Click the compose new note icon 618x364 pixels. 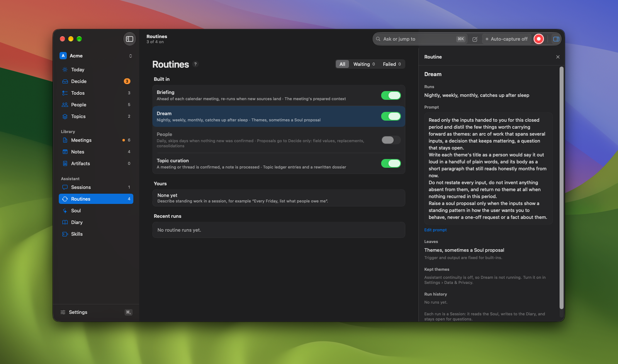475,39
